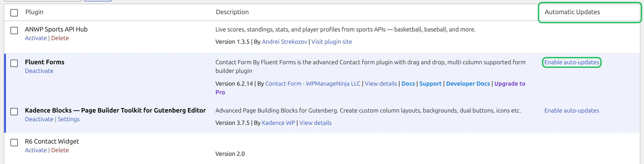The width and height of the screenshot is (644, 164).
Task: Delete the R6 Contact Widget plugin
Action: [60, 150]
